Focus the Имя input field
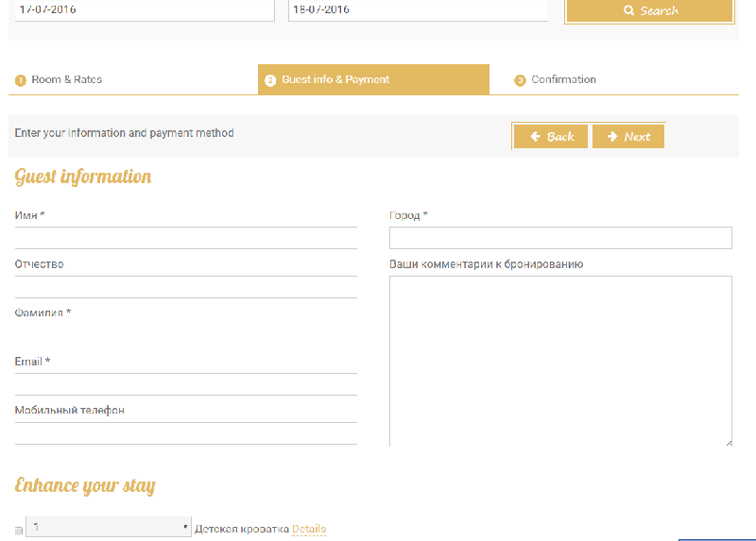Viewport: 756px width, 541px height. [185, 237]
